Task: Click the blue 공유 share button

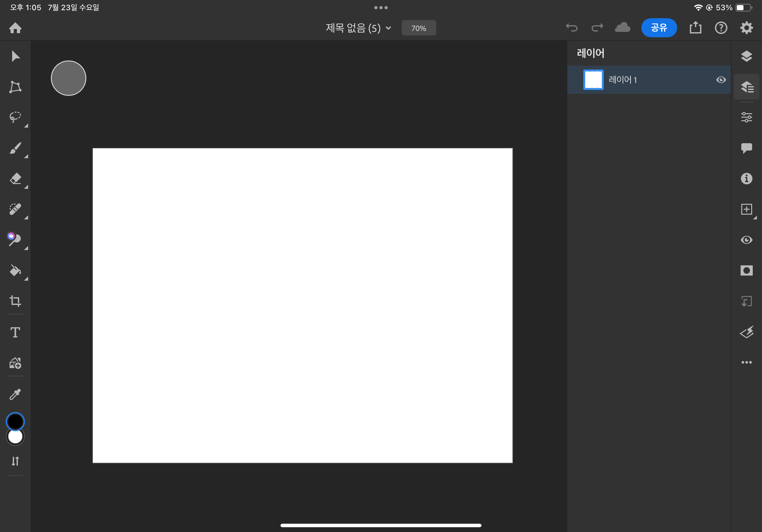Action: click(659, 28)
